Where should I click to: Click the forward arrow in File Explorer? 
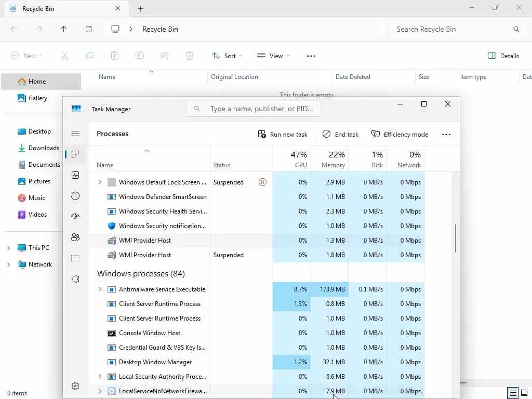point(39,29)
